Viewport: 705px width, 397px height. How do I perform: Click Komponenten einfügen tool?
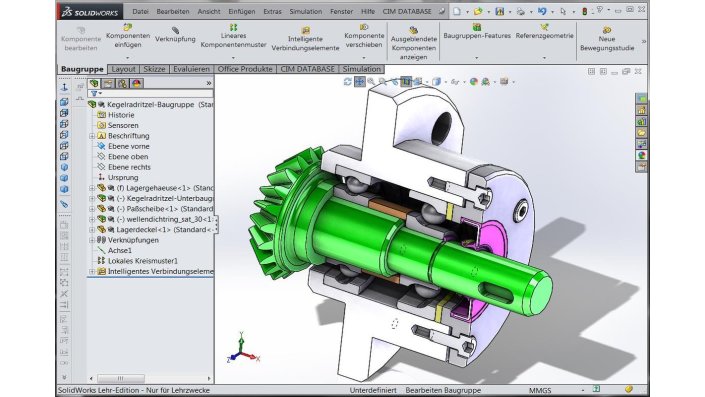[128, 36]
